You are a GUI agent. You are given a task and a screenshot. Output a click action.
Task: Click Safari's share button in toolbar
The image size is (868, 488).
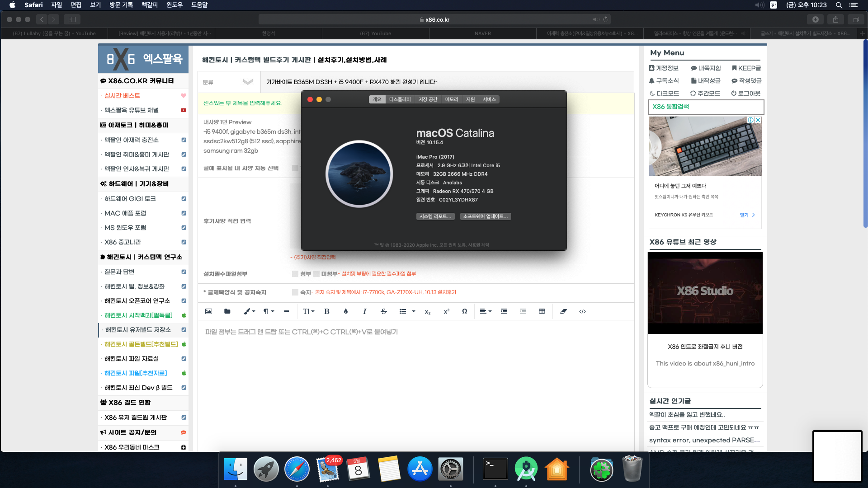(x=836, y=19)
